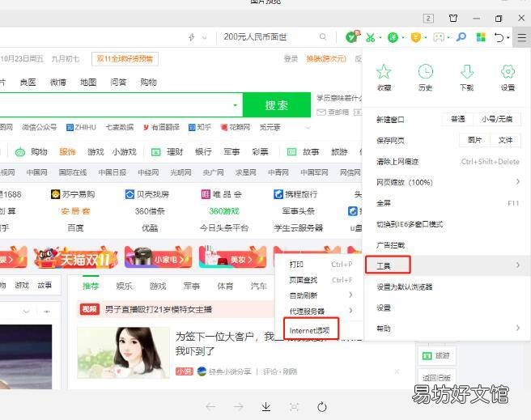Click the 小号/无痕 new window button
Image resolution: width=531 pixels, height=420 pixels.
497,119
